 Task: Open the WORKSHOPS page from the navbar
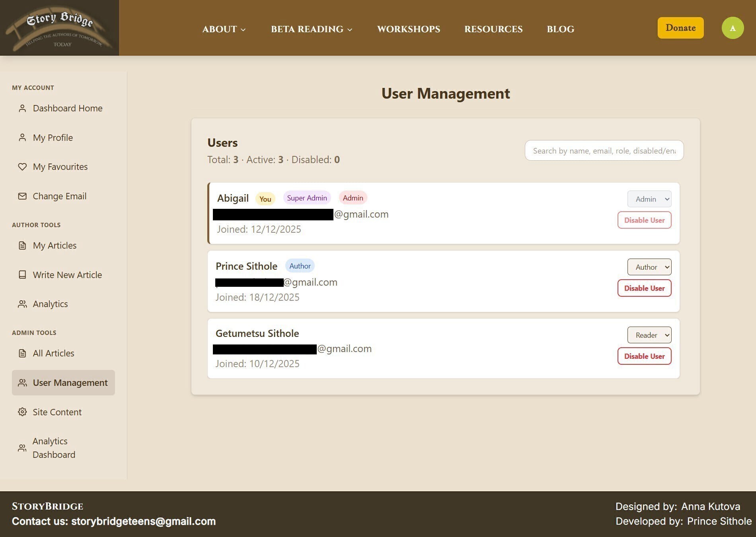[409, 29]
